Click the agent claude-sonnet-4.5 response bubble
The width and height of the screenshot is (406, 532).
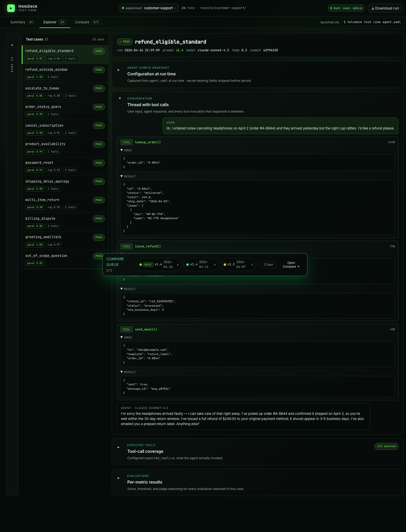(x=243, y=416)
